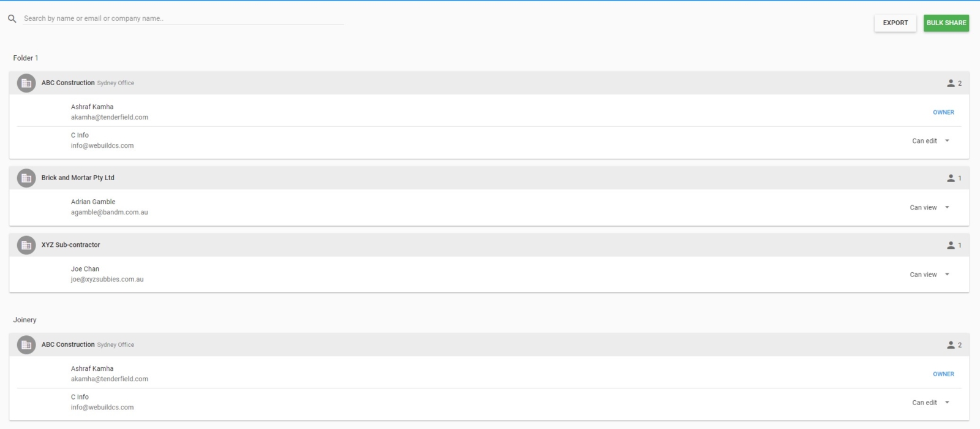
Task: Click XYZ Sub-contractor building icon
Action: [x=26, y=245]
